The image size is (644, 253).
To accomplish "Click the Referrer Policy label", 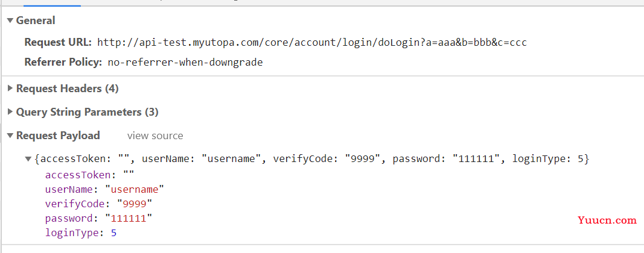I will pyautogui.click(x=63, y=63).
